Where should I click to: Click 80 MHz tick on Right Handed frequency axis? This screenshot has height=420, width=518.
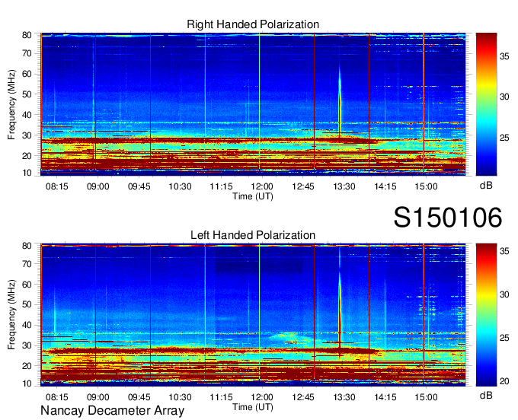point(27,35)
